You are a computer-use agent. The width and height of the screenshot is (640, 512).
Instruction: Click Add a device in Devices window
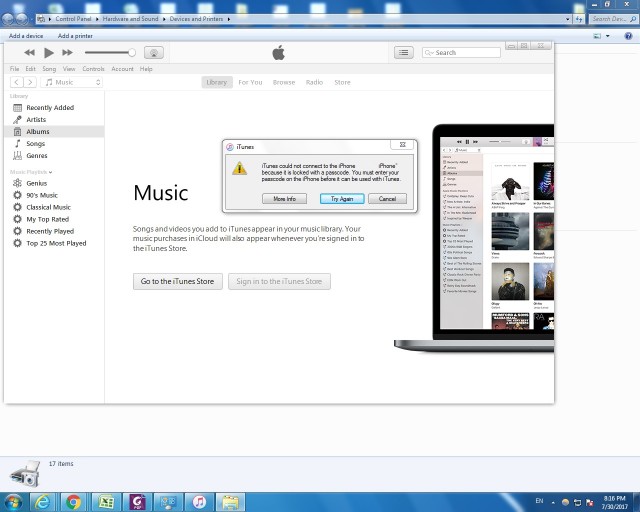26,36
